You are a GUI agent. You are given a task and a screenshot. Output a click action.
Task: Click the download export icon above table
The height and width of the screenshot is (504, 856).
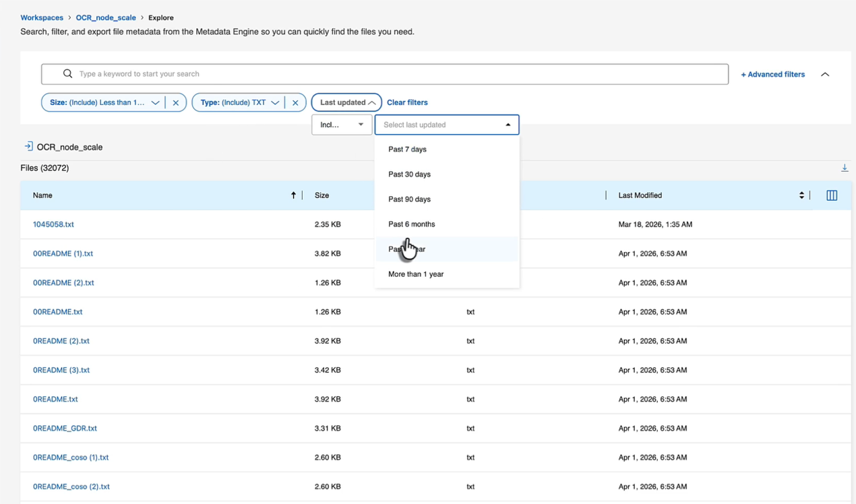[845, 168]
